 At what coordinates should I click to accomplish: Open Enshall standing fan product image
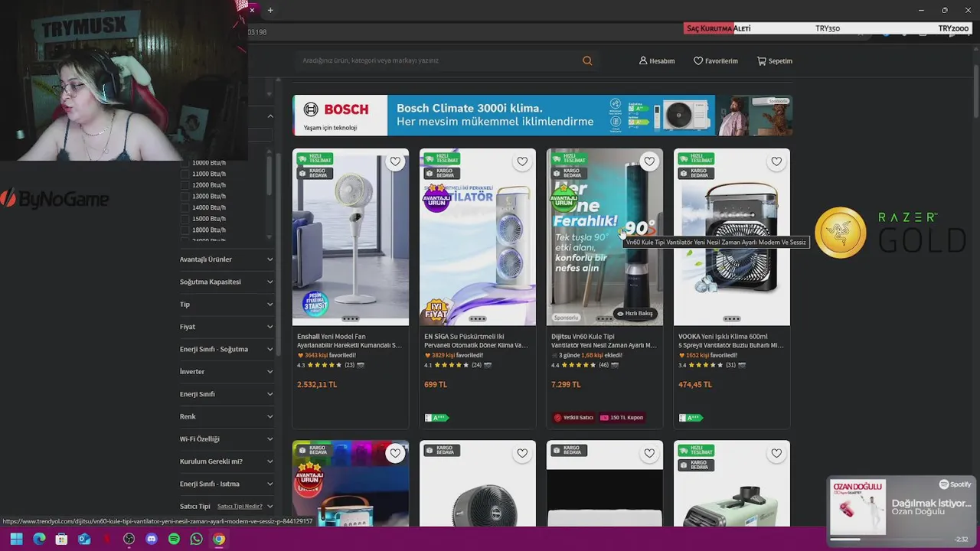tap(351, 237)
